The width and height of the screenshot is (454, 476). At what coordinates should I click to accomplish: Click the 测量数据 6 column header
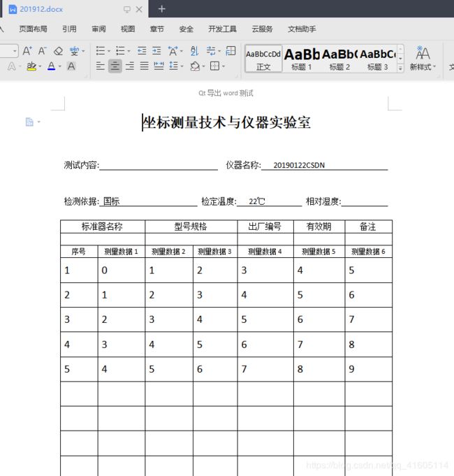(369, 252)
